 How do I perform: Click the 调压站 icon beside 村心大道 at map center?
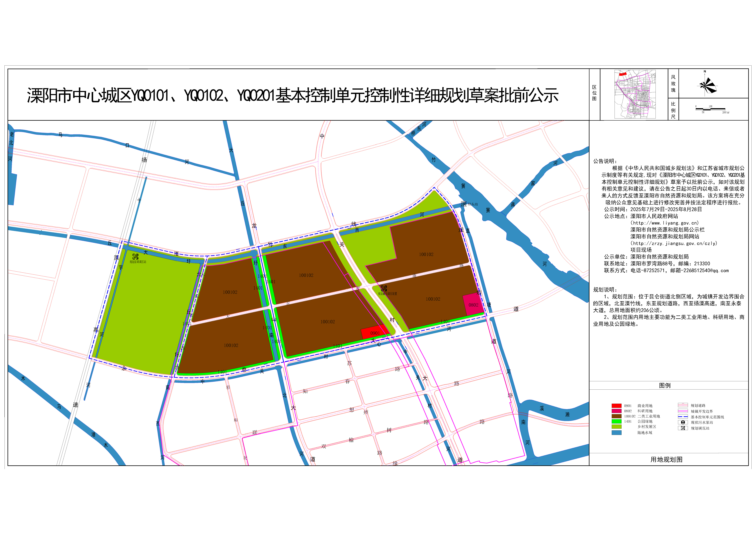coord(384,288)
